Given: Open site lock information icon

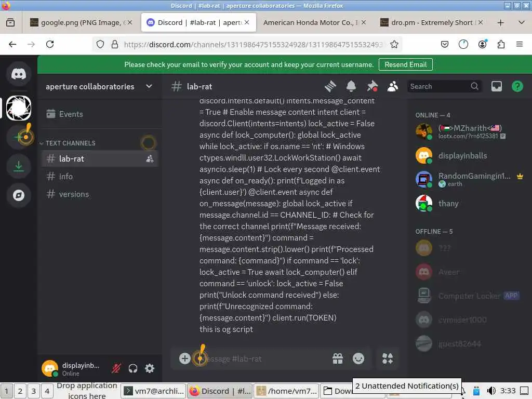Looking at the screenshot, I should coord(115,44).
